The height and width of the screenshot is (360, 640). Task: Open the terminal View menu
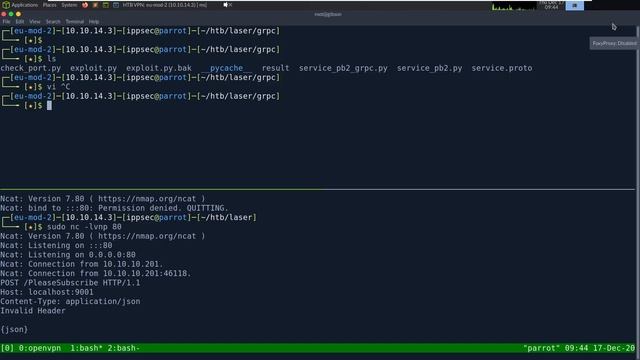click(x=35, y=21)
